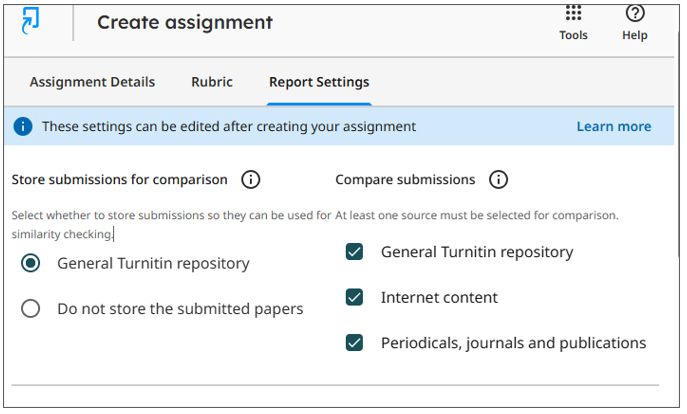Image resolution: width=687 pixels, height=414 pixels.
Task: Click the blue info icon in banner
Action: [23, 127]
